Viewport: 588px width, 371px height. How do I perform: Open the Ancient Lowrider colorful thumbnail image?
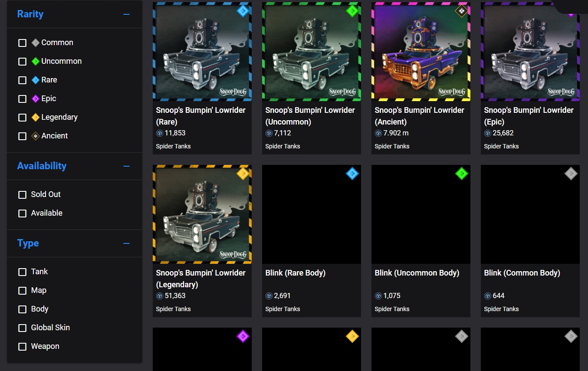[x=420, y=51]
